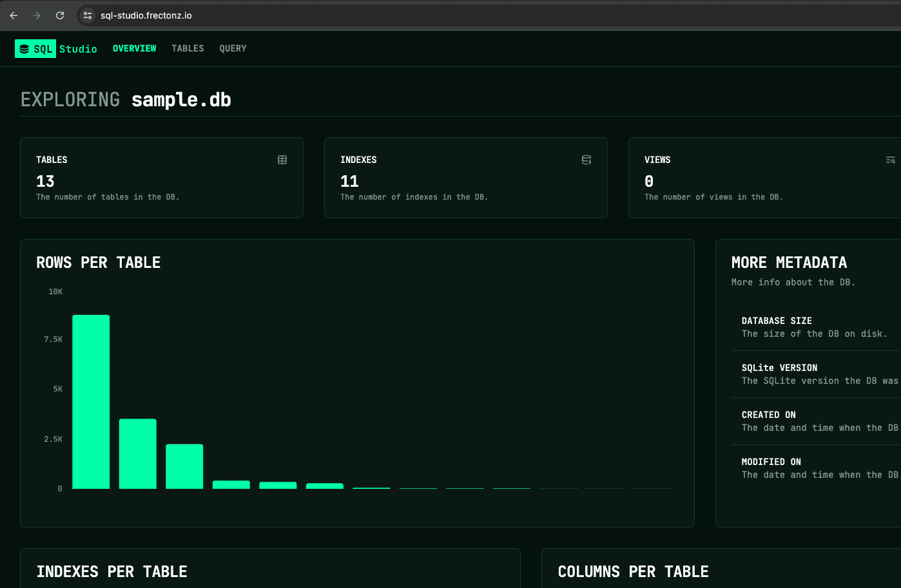Screen dimensions: 901x588
Task: Click the VIEWS count value 0
Action: pos(649,181)
